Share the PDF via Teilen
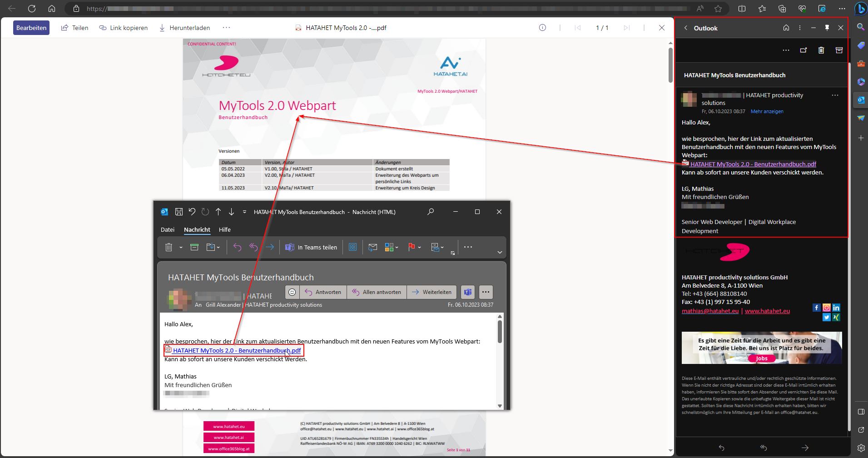This screenshot has width=868, height=458. [x=75, y=28]
